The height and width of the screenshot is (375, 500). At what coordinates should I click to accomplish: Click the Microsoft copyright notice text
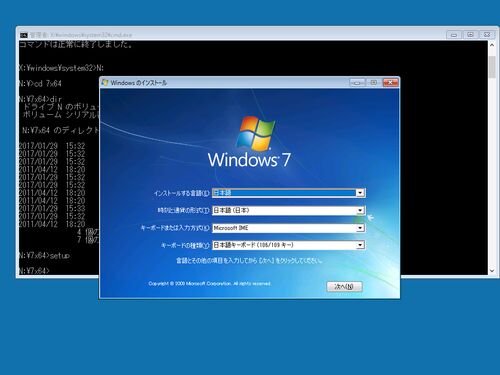[x=210, y=284]
